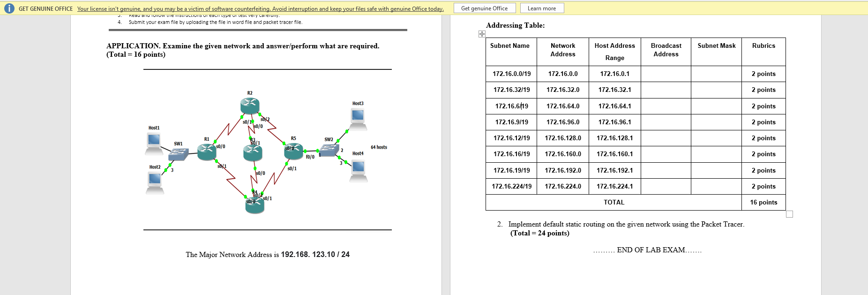Screen dimensions: 868x295
Task: Click the 2 points rubric for 172.16.224/19
Action: 763,187
